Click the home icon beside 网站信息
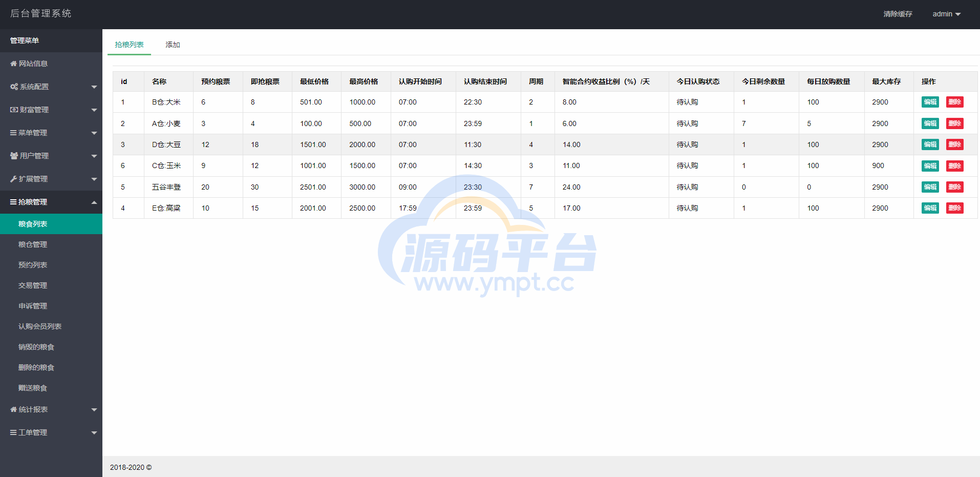This screenshot has height=477, width=980. click(x=14, y=64)
